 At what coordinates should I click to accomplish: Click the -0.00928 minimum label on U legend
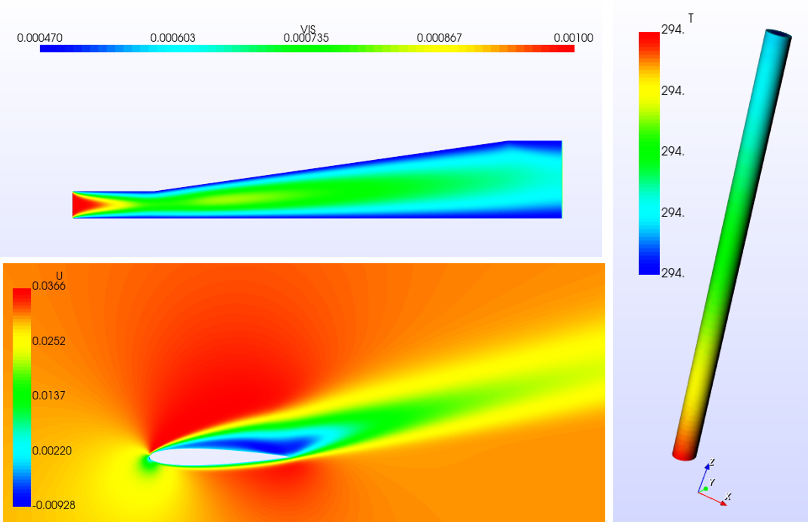tap(54, 505)
